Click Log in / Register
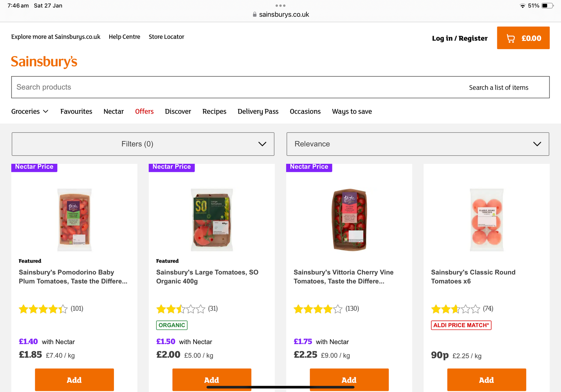This screenshot has width=561, height=392. pyautogui.click(x=460, y=38)
